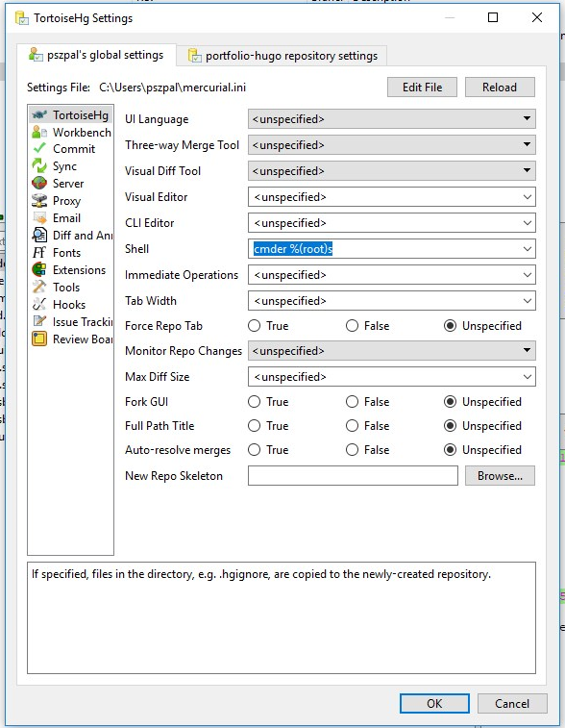
Task: Set Fork GUI to False
Action: pos(352,402)
